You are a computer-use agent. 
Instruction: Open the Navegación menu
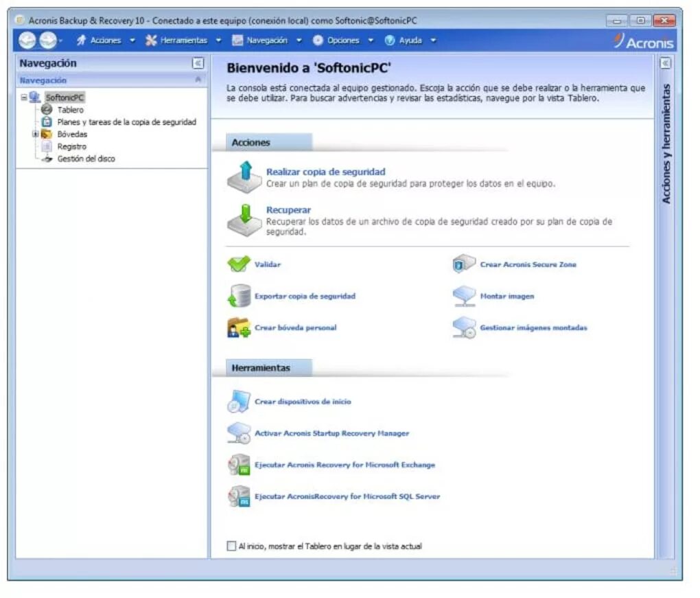coord(267,41)
